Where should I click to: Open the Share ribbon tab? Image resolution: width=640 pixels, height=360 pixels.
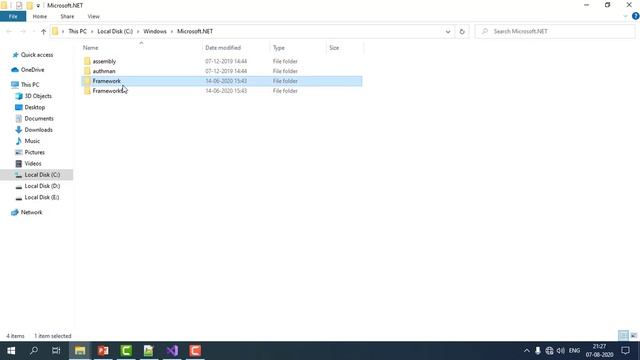pyautogui.click(x=67, y=16)
